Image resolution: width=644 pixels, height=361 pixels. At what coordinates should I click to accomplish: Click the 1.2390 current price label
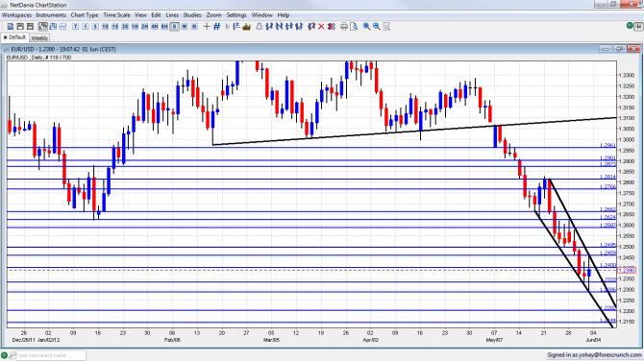627,271
